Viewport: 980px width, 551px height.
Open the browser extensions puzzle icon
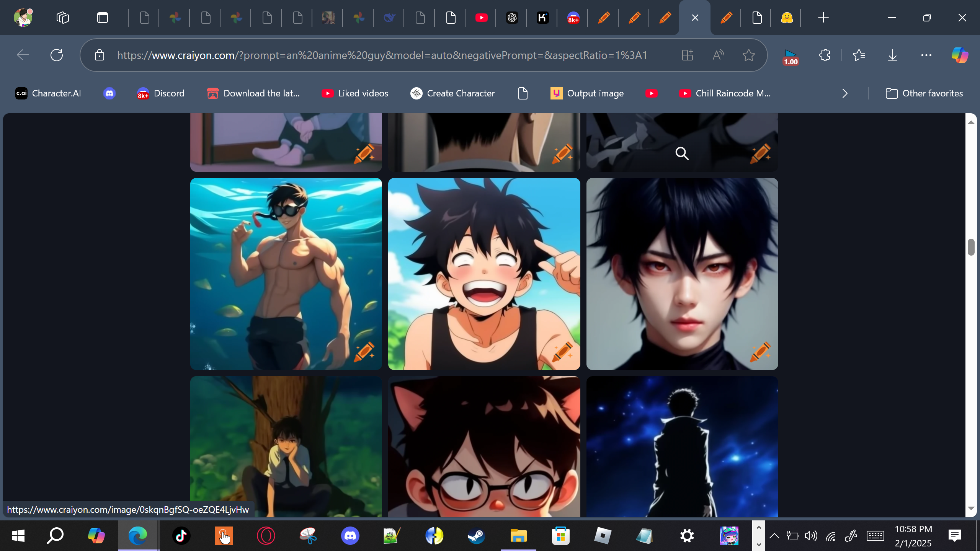pos(825,55)
